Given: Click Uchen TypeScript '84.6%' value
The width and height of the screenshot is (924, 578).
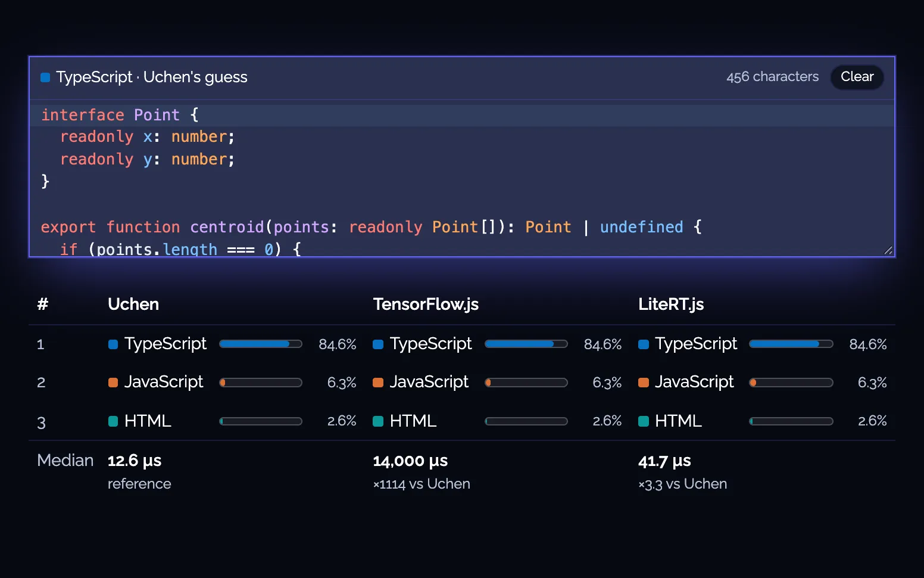Looking at the screenshot, I should point(338,344).
